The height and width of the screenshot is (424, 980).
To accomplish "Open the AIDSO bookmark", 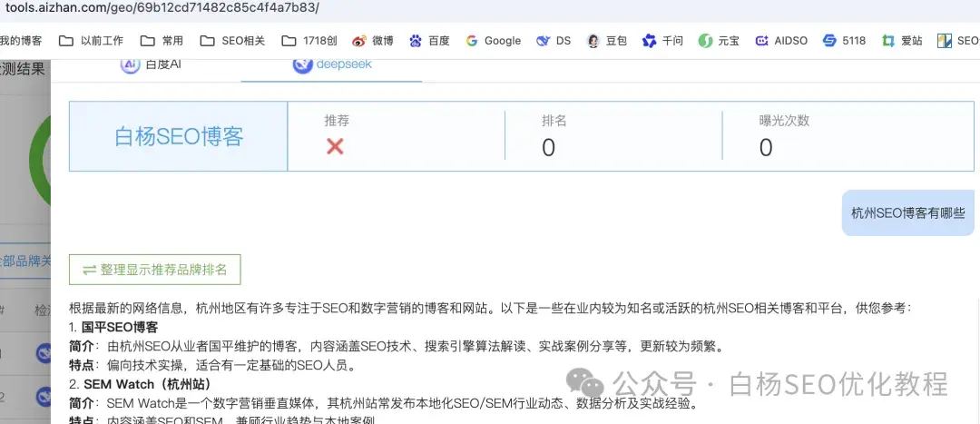I will 781,41.
